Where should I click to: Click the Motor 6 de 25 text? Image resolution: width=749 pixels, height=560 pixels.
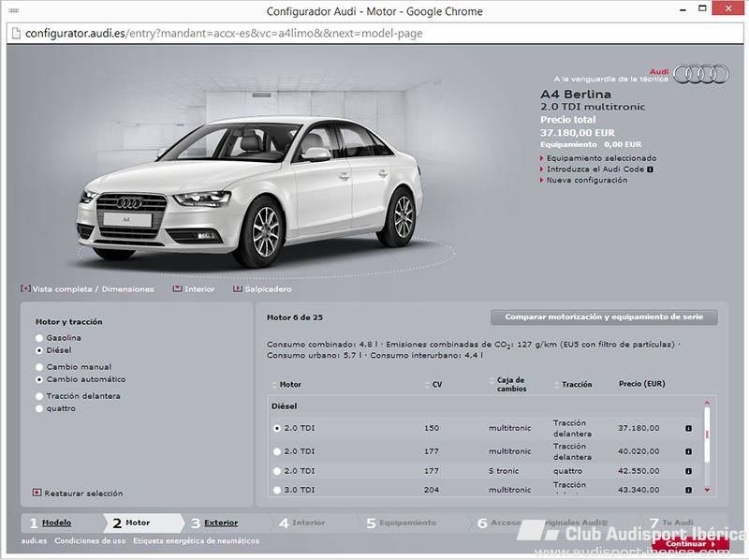pos(295,317)
